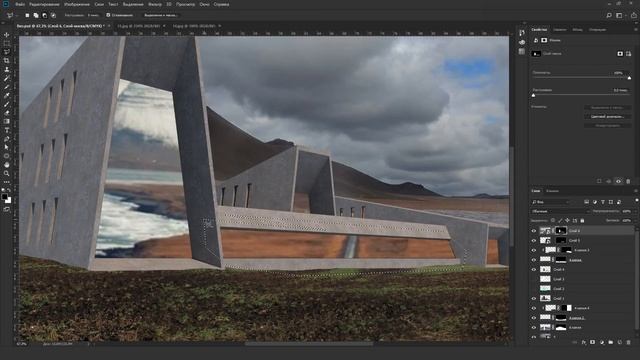
Task: Click Выделение и маска in options bar
Action: point(161,15)
